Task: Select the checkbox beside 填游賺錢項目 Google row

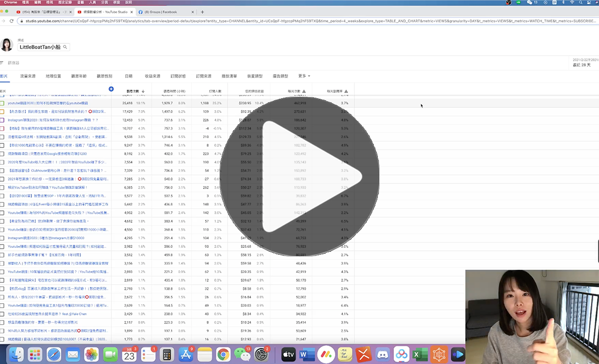Action: 2,154
